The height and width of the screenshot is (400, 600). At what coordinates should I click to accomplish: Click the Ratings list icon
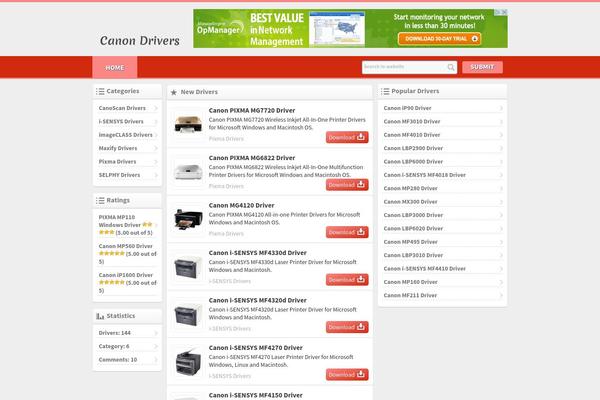100,200
